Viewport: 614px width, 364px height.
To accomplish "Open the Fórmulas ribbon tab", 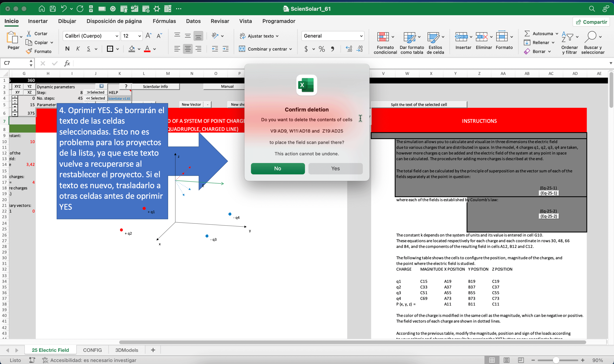I will 164,21.
